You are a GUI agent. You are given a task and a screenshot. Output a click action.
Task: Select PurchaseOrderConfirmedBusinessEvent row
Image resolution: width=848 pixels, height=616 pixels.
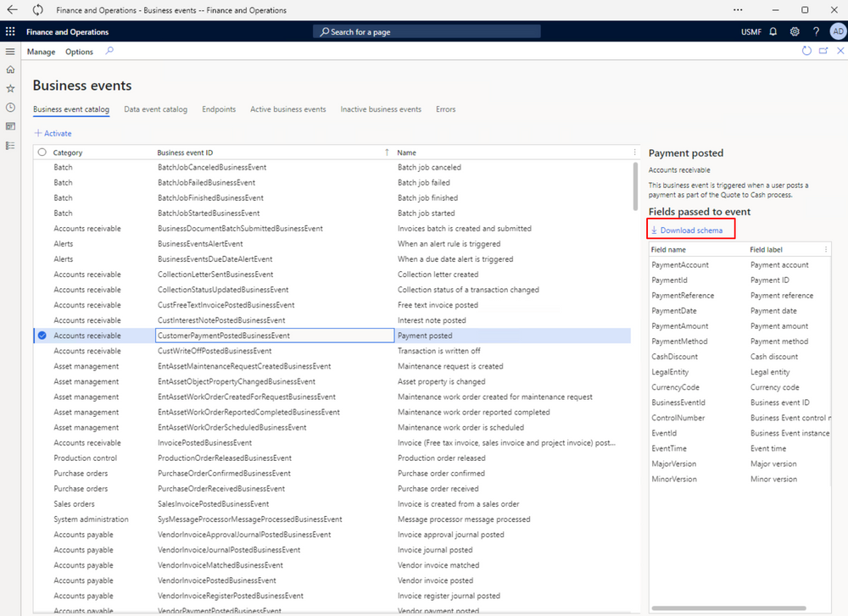coord(332,474)
